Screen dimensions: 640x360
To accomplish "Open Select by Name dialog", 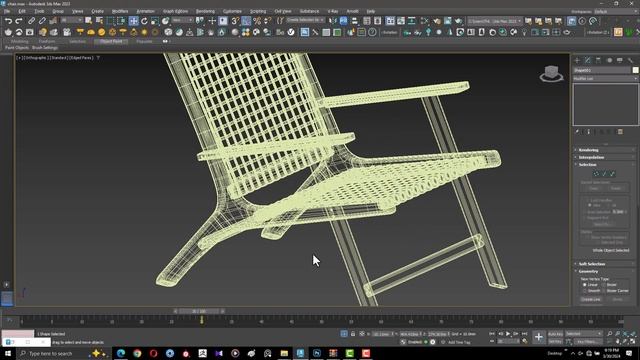I will coord(99,20).
